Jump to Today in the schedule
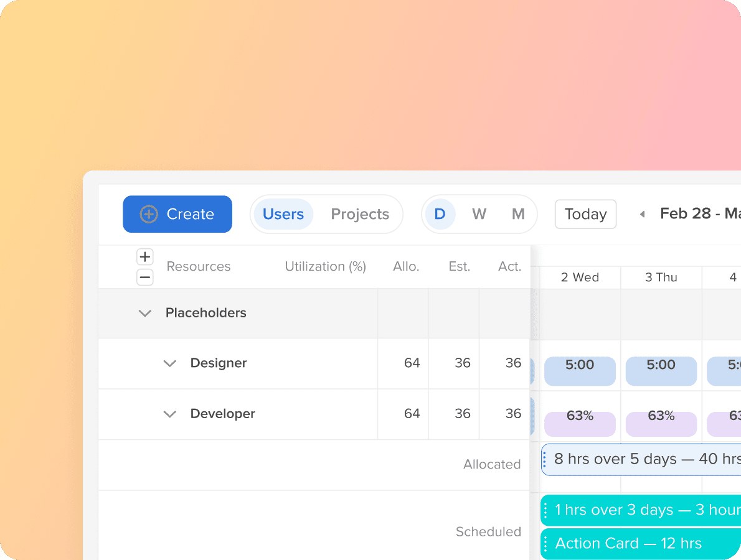741x560 pixels. (585, 214)
